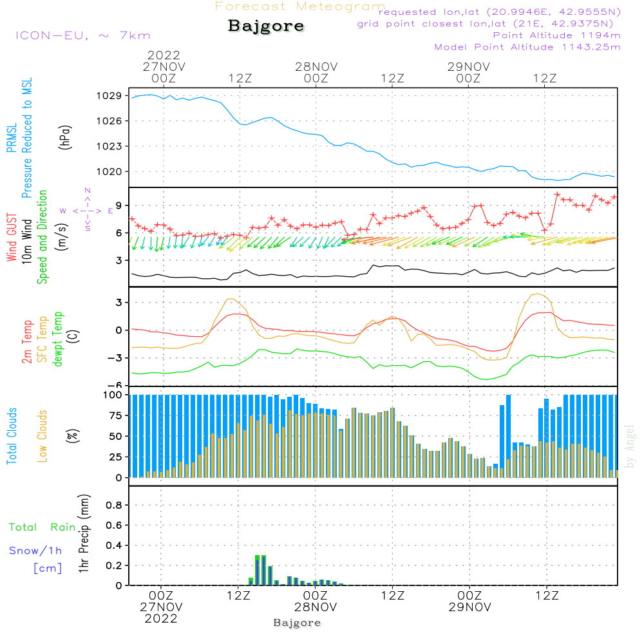Click the "100" cloud cover axis value
The height and width of the screenshot is (644, 644).
pos(113,395)
